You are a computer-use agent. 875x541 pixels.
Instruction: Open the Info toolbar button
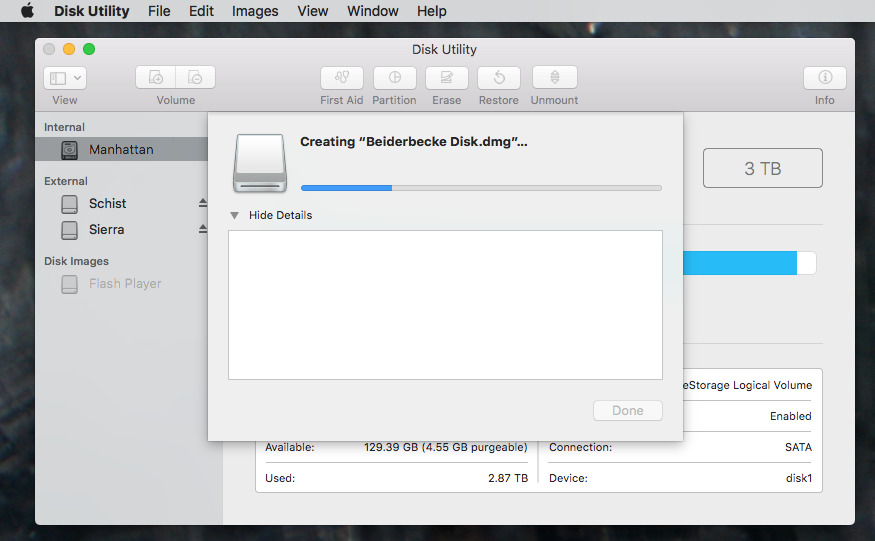(825, 78)
